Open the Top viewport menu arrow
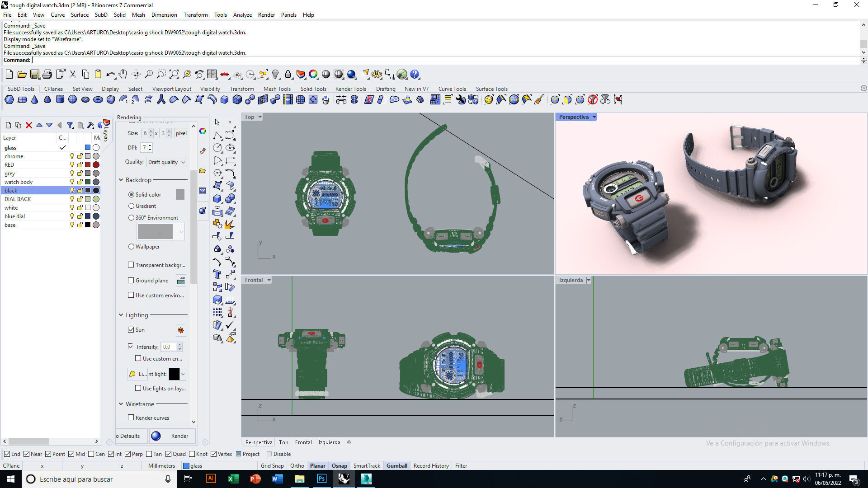 point(260,117)
